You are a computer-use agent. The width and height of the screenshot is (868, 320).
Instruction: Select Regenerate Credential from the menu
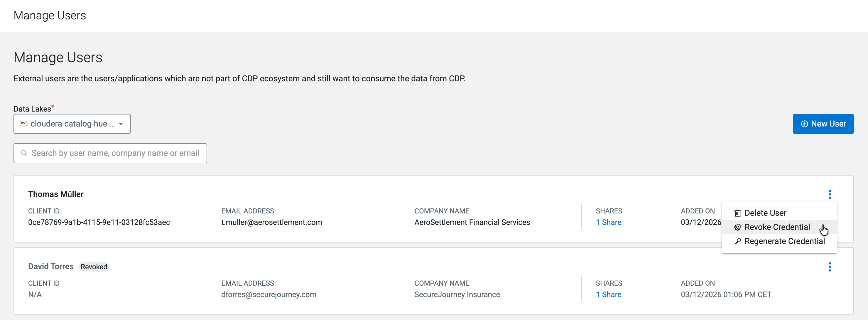point(784,241)
